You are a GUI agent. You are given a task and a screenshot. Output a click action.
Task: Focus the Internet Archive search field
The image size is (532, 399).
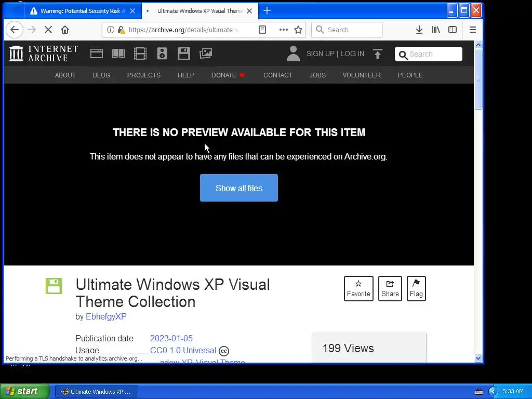429,54
